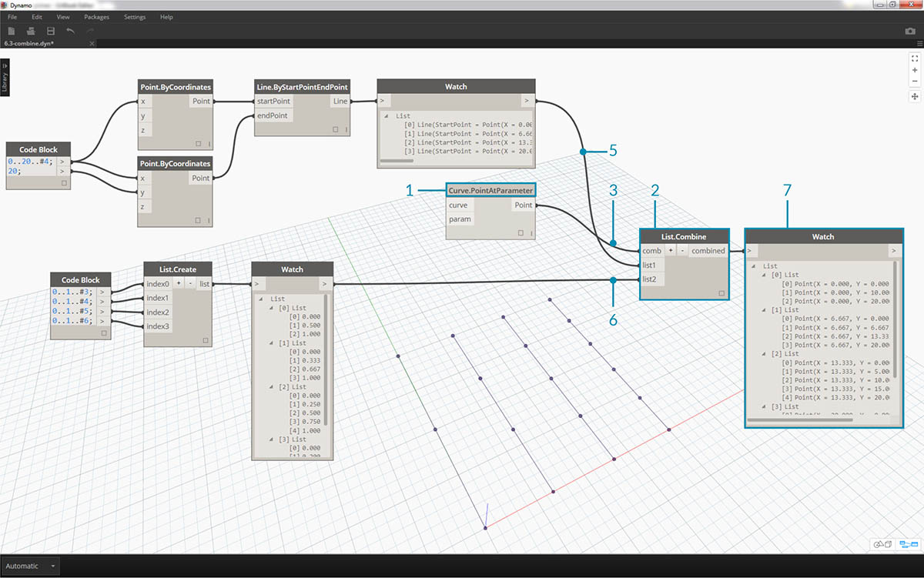Expand the Library side panel

5,78
